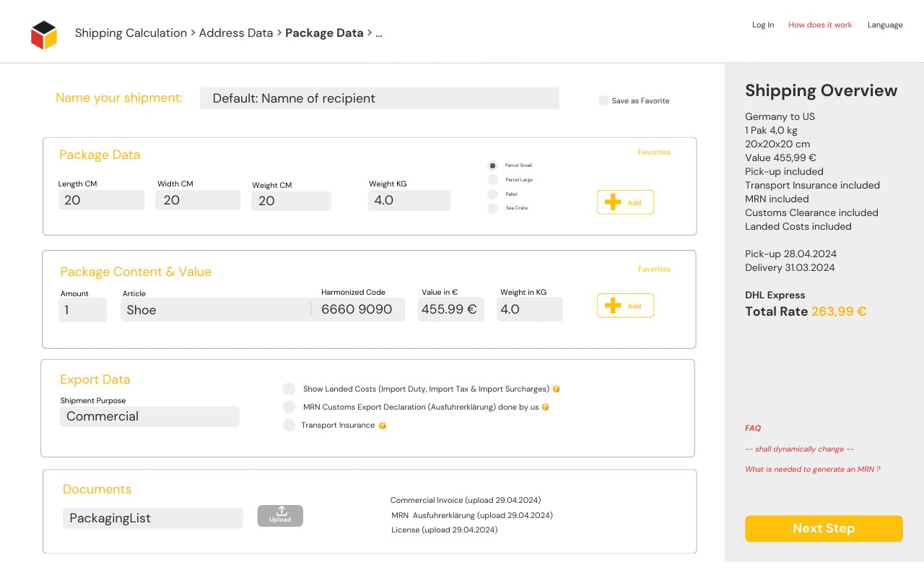
Task: Open help icon next to Transport Insurance
Action: click(x=383, y=426)
